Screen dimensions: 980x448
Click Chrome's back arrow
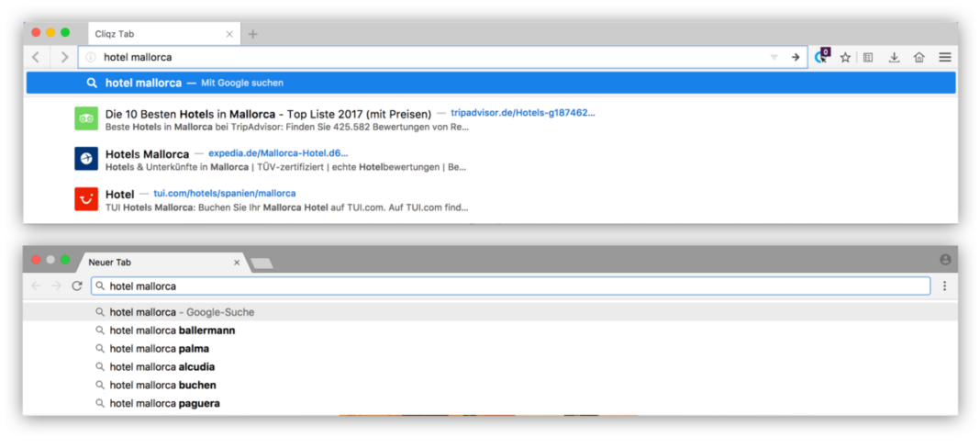[x=36, y=286]
